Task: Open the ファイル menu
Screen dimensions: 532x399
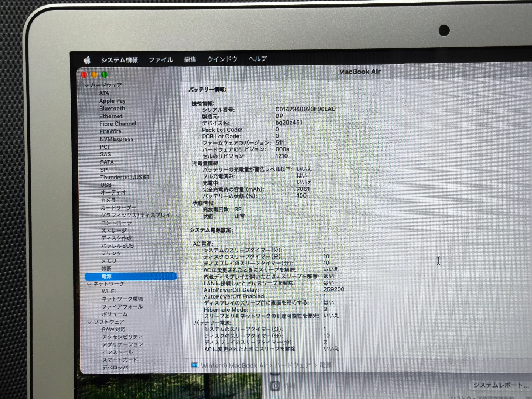Action: (161, 60)
